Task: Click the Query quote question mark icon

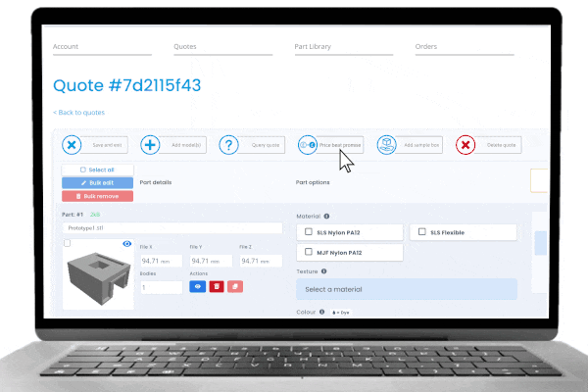Action: pos(228,145)
